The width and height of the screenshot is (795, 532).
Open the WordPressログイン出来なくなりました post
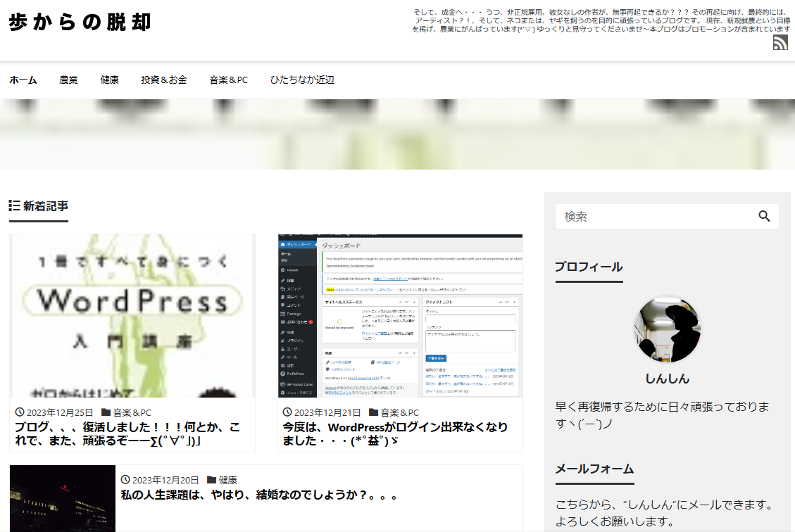tap(394, 433)
